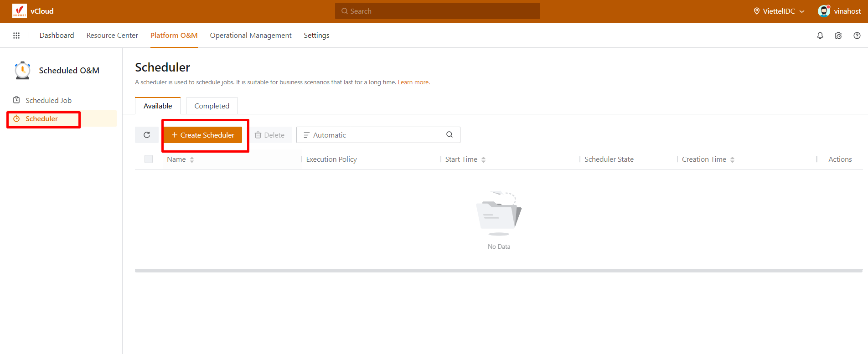Image resolution: width=868 pixels, height=354 pixels.
Task: Click the vCloud logo icon
Action: [x=20, y=11]
